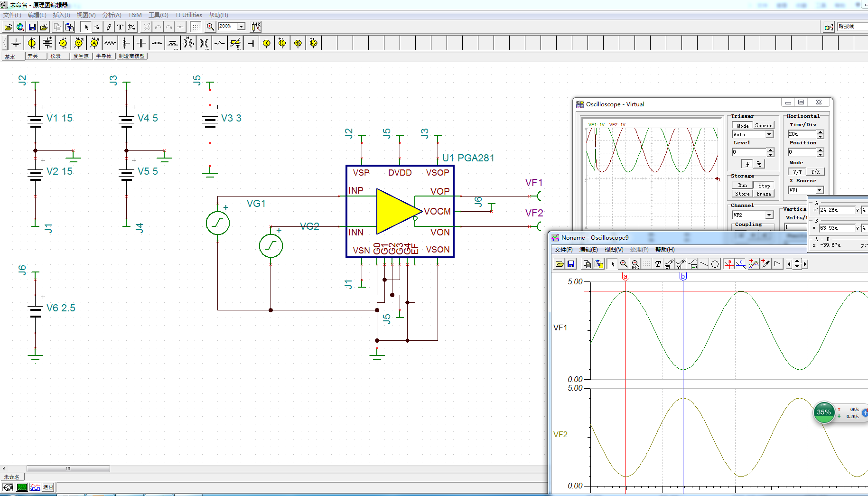Switch to the 半导体 component tab
Image resolution: width=868 pixels, height=496 pixels.
tap(103, 56)
